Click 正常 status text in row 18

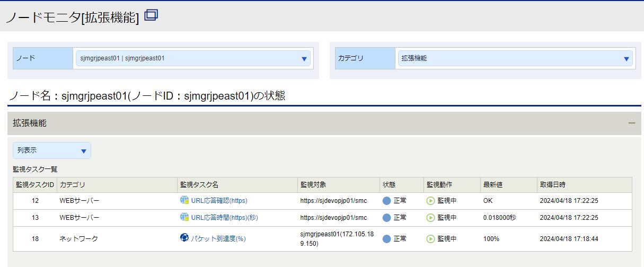coord(400,239)
